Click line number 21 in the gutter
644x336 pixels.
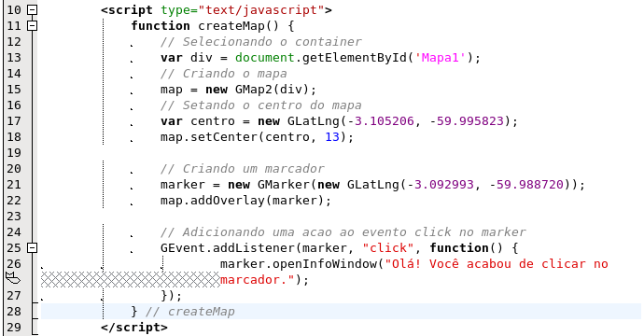(14, 185)
